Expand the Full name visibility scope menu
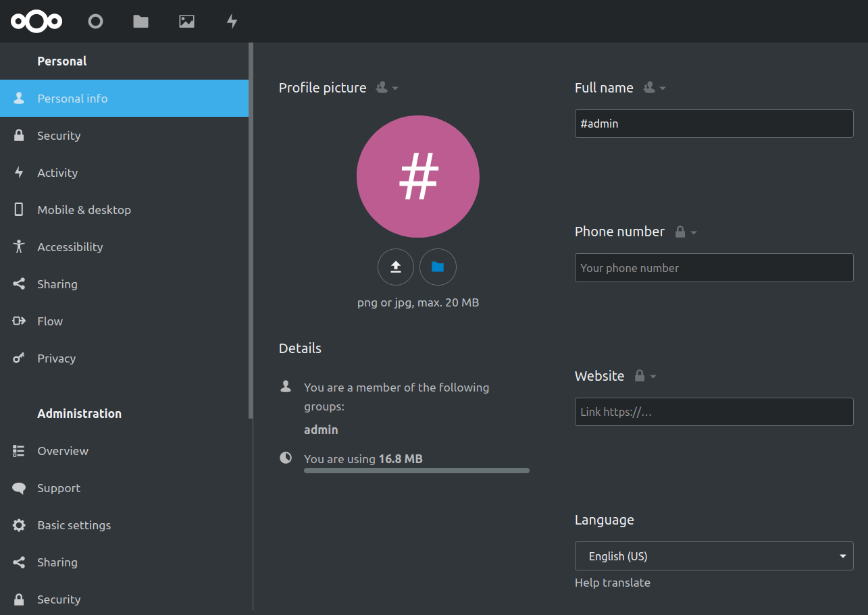Viewport: 868px width, 615px height. coord(654,88)
